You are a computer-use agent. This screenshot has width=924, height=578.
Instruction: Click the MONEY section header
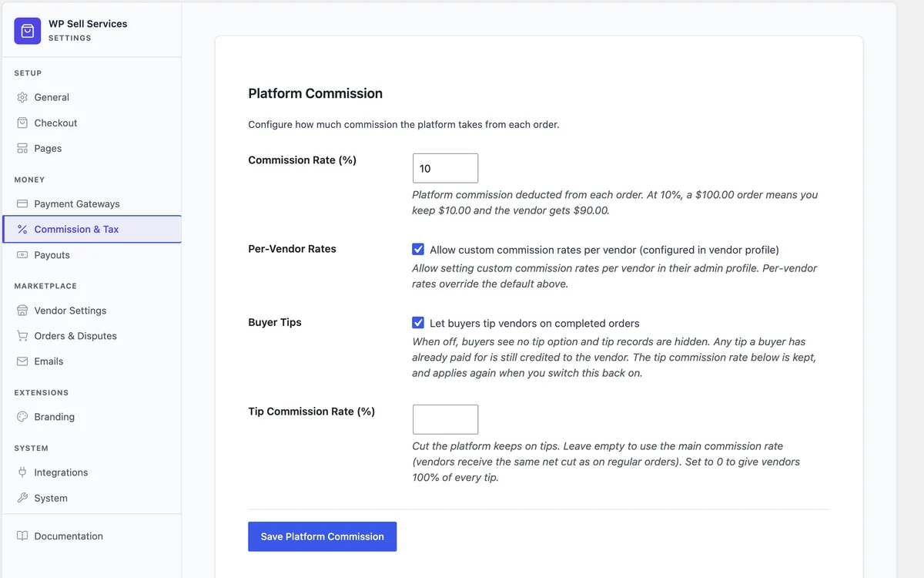pyautogui.click(x=29, y=180)
